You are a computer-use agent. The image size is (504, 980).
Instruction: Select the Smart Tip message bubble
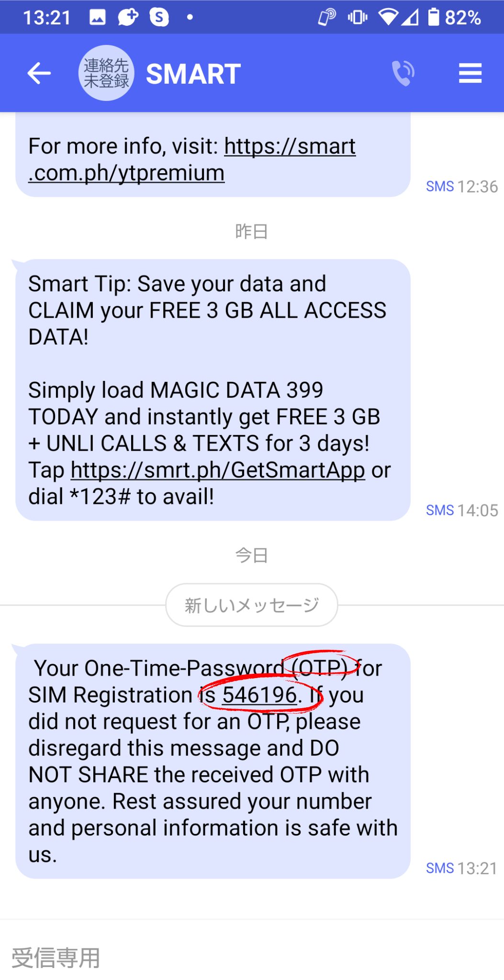pos(213,390)
